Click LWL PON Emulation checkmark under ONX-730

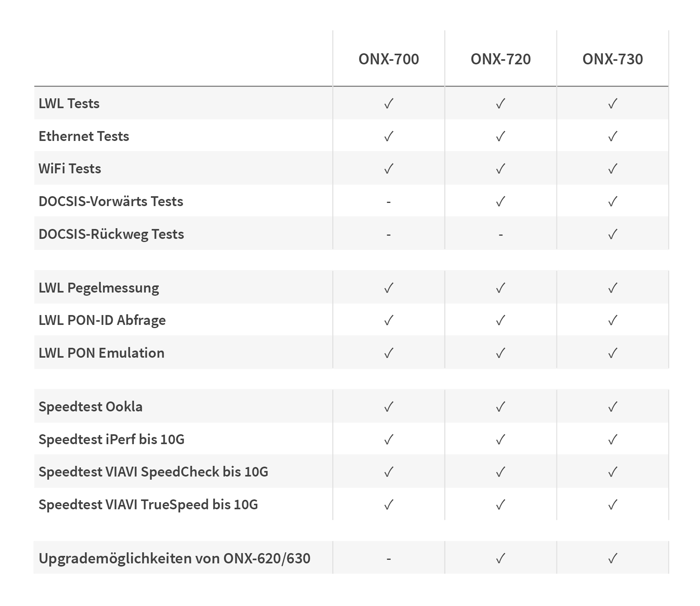tap(613, 353)
